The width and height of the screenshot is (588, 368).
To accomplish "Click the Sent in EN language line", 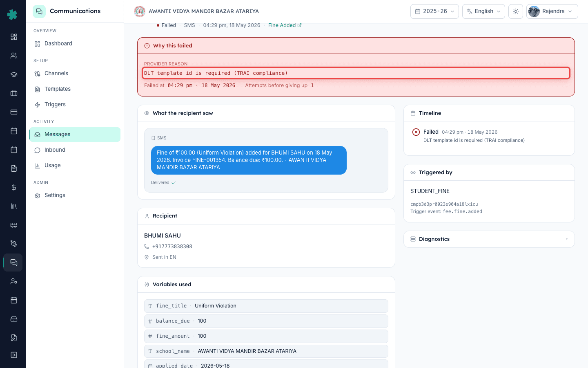I will (x=164, y=257).
